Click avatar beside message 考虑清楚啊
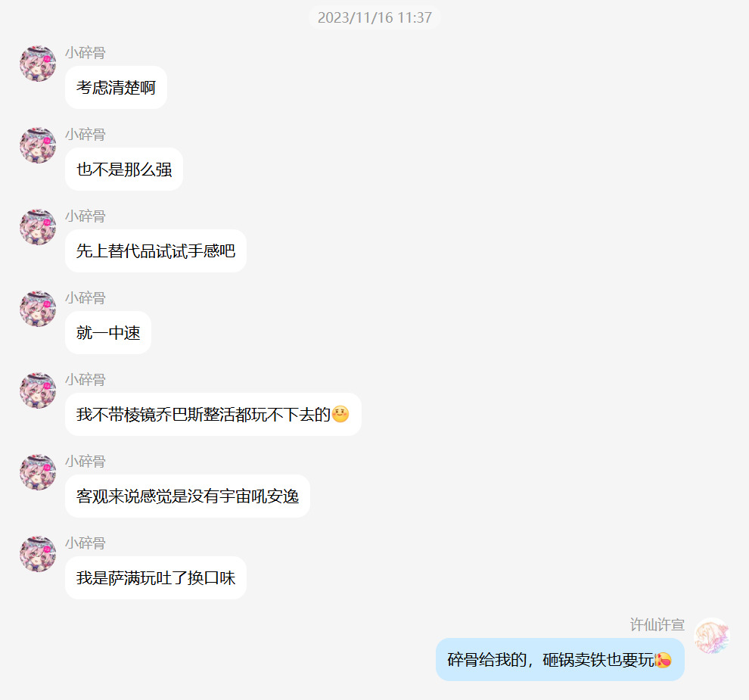749x700 pixels. (38, 64)
